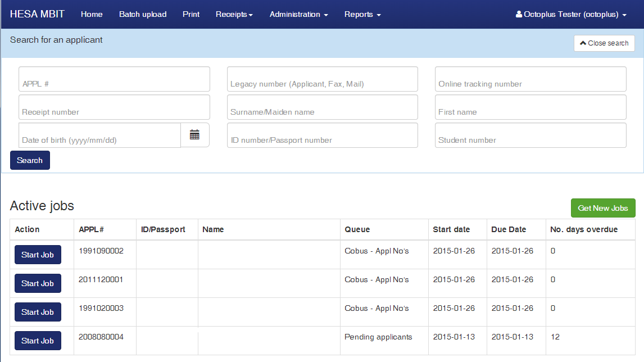
Task: Follow the Pending applicants queue link
Action: pos(378,337)
